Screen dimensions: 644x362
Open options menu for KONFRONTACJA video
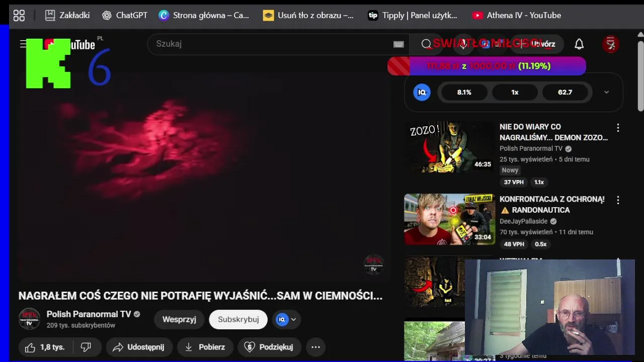click(618, 200)
